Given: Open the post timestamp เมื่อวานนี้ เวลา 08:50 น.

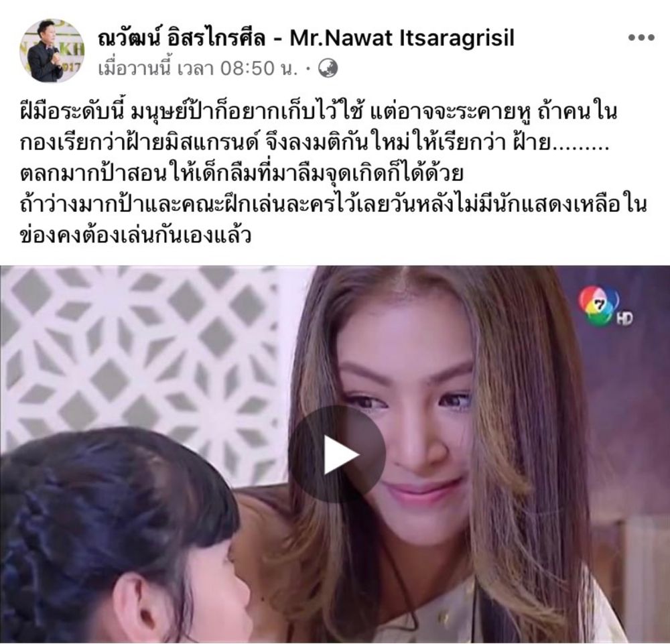Looking at the screenshot, I should [x=198, y=68].
